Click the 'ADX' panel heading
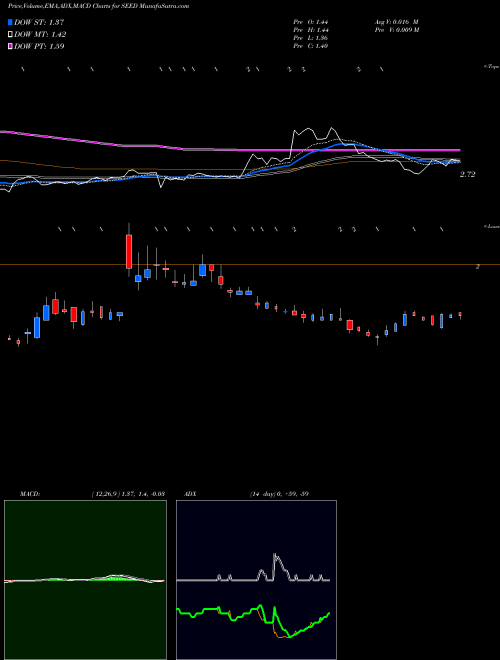500x660 pixels. [191, 494]
